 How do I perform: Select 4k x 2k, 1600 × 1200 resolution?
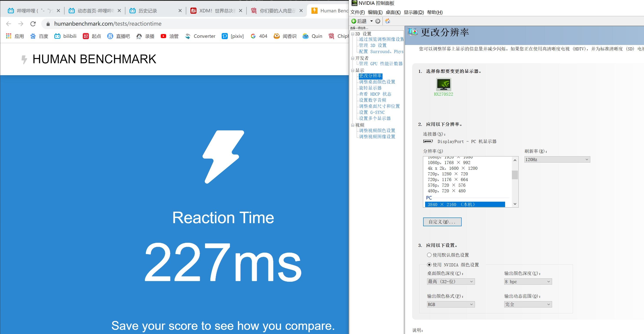[453, 168]
